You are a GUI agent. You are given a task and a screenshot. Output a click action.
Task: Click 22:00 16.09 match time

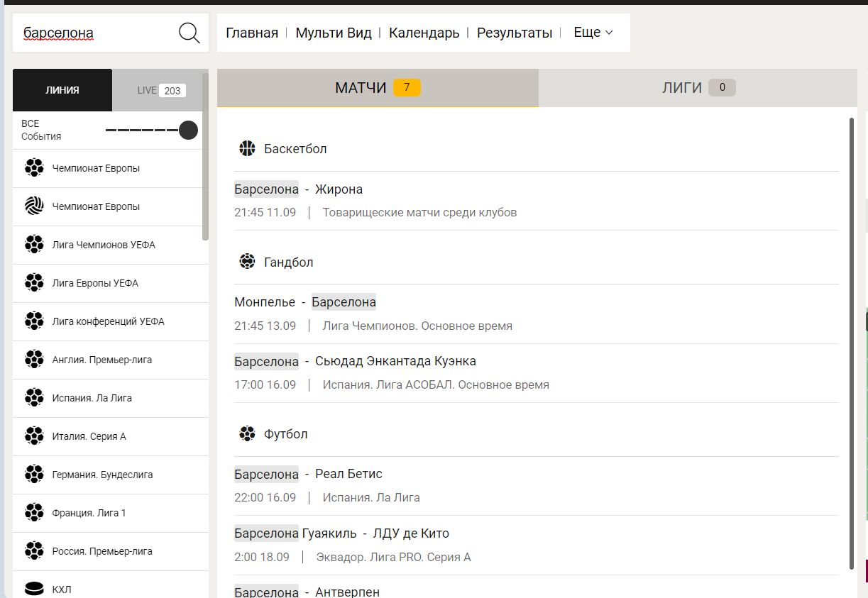pyautogui.click(x=265, y=497)
